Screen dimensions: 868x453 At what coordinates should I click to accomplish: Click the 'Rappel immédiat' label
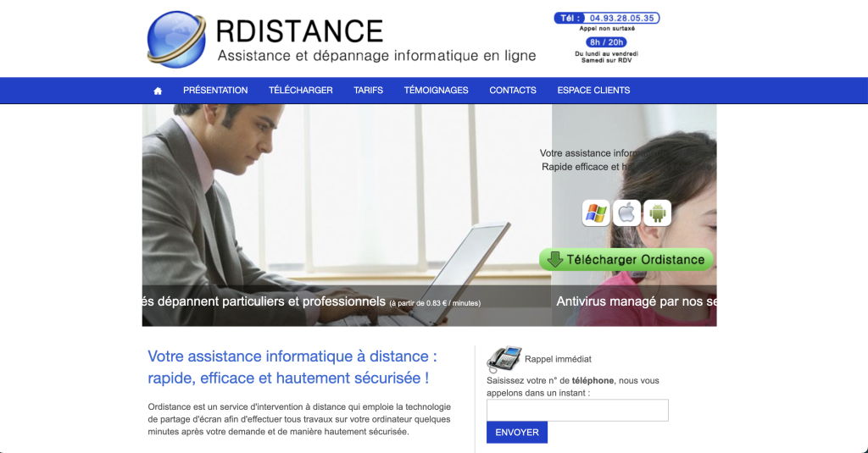pos(558,359)
